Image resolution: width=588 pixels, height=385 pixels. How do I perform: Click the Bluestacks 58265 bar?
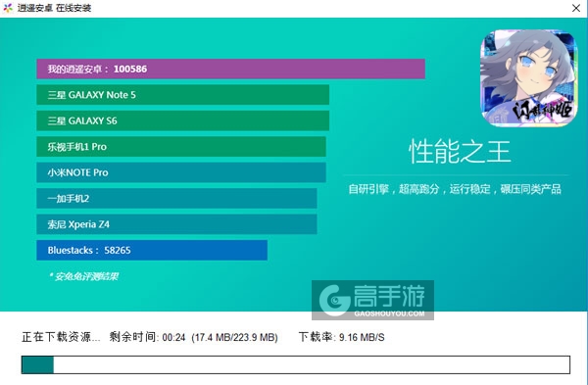tap(152, 250)
